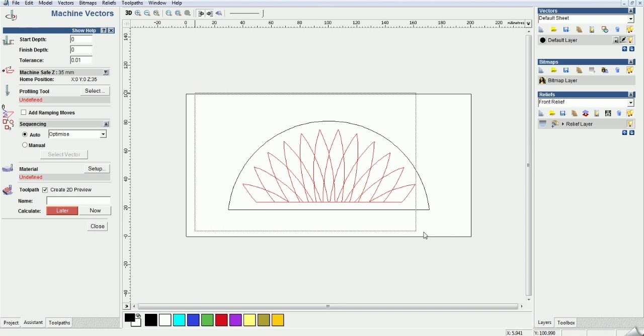Image resolution: width=644 pixels, height=336 pixels.
Task: Select the Manual sequencing radio button
Action: tap(25, 145)
